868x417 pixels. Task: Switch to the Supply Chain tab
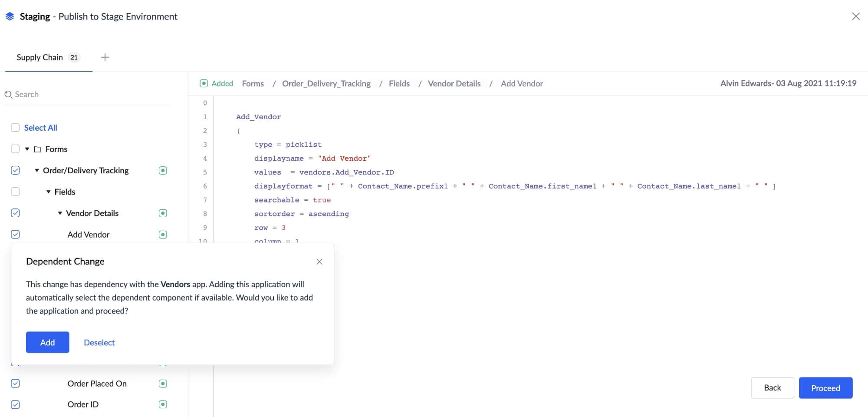coord(40,57)
